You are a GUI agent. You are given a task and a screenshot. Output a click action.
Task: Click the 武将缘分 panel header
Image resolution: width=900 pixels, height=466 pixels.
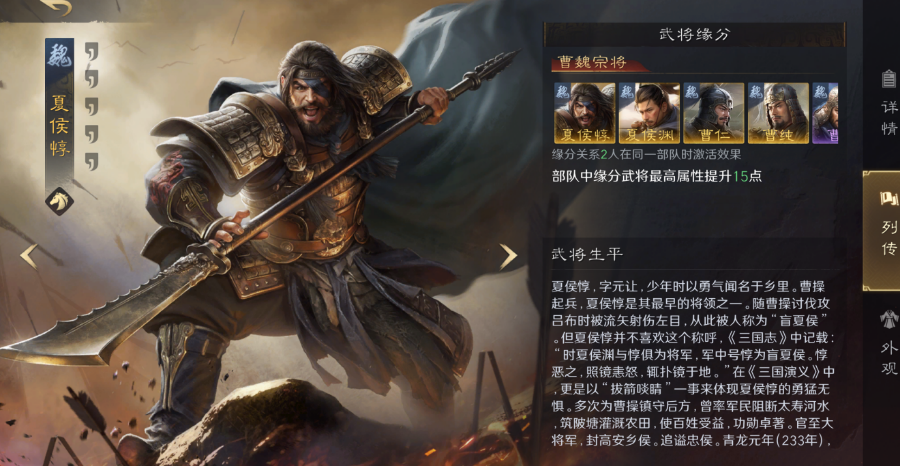[695, 34]
